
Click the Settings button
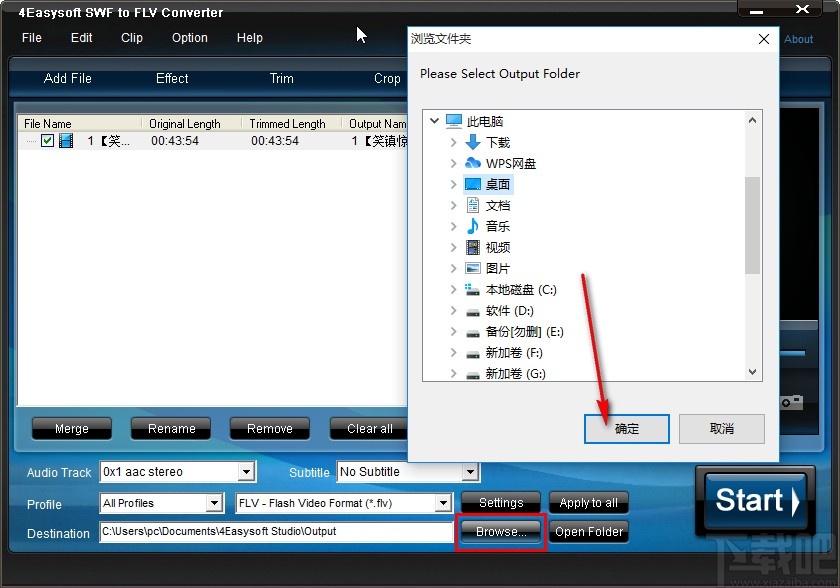coord(500,503)
